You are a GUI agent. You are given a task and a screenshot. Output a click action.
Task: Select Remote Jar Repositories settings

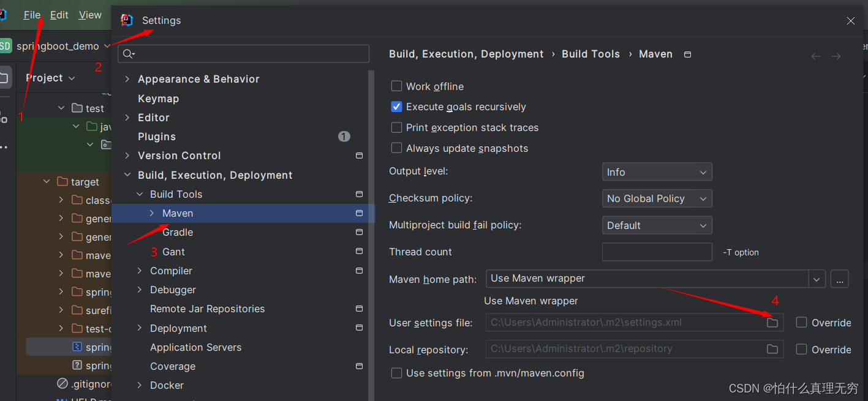click(207, 309)
